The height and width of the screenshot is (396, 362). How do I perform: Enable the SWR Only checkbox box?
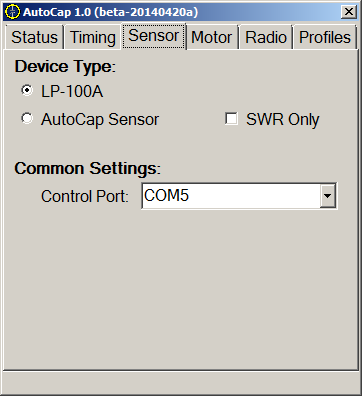[x=231, y=119]
